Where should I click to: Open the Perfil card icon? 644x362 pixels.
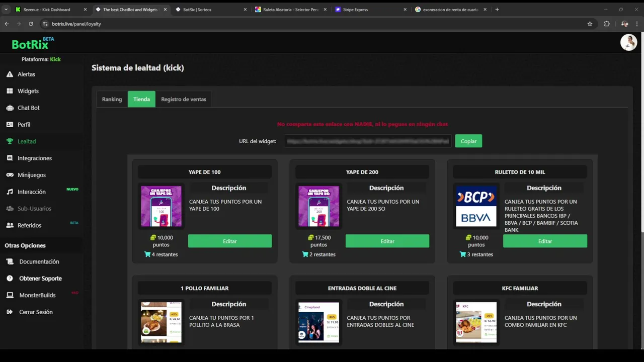[x=10, y=125]
